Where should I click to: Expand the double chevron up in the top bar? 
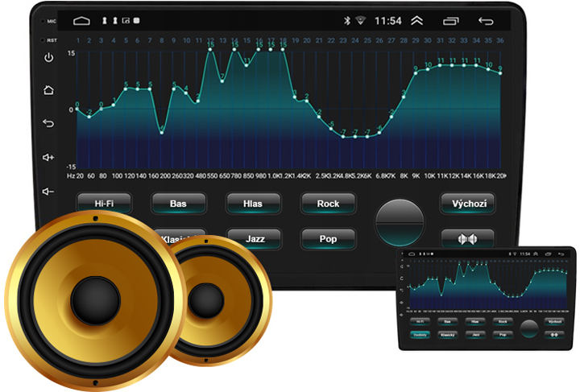pyautogui.click(x=416, y=20)
